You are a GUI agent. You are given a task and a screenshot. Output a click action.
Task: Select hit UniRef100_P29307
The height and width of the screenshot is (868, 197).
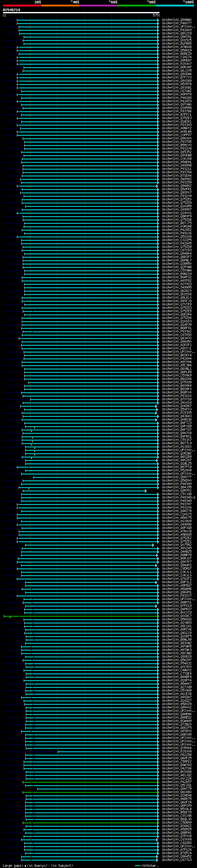click(176, 64)
